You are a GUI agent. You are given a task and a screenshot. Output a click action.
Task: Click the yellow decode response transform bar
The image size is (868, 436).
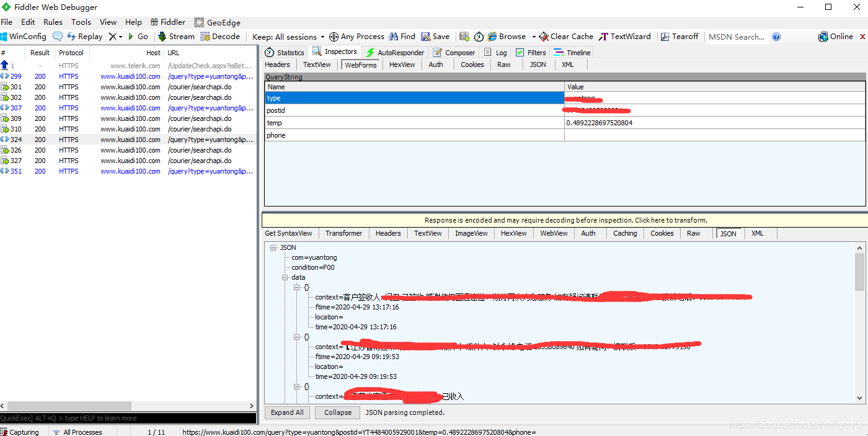coord(565,220)
